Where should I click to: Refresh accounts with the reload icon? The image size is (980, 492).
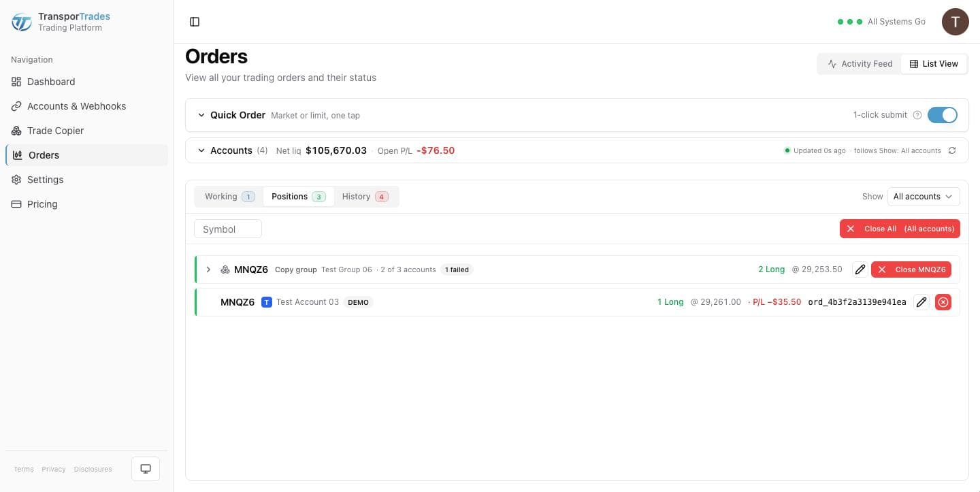pos(952,150)
